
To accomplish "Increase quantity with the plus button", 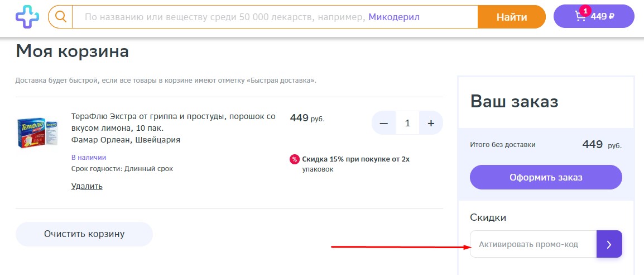I will (x=431, y=123).
